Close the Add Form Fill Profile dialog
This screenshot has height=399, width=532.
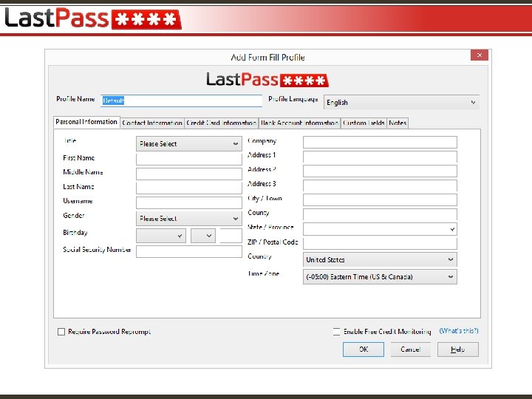[x=479, y=55]
